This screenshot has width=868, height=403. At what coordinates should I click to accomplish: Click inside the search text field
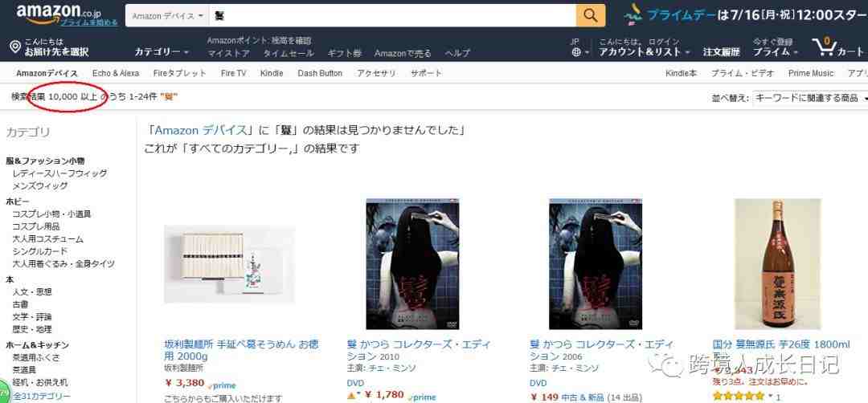(x=392, y=16)
